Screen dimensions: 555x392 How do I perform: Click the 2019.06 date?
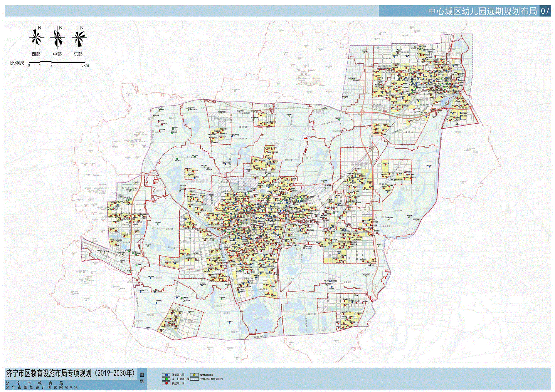point(71,388)
